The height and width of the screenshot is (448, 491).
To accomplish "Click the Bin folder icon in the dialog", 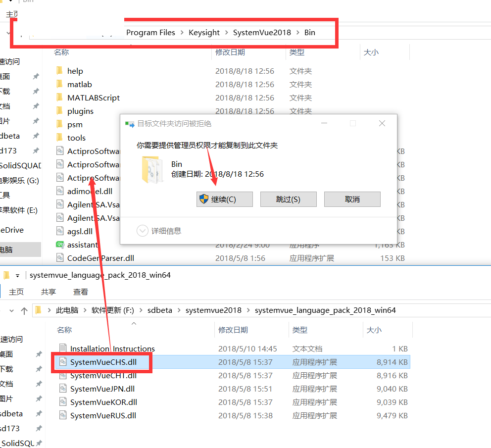I will point(152,169).
